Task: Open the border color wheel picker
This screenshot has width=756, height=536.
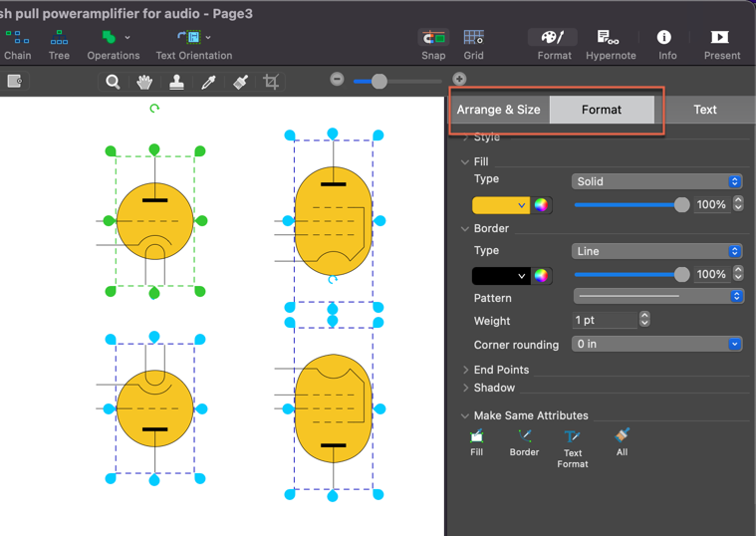Action: point(541,276)
